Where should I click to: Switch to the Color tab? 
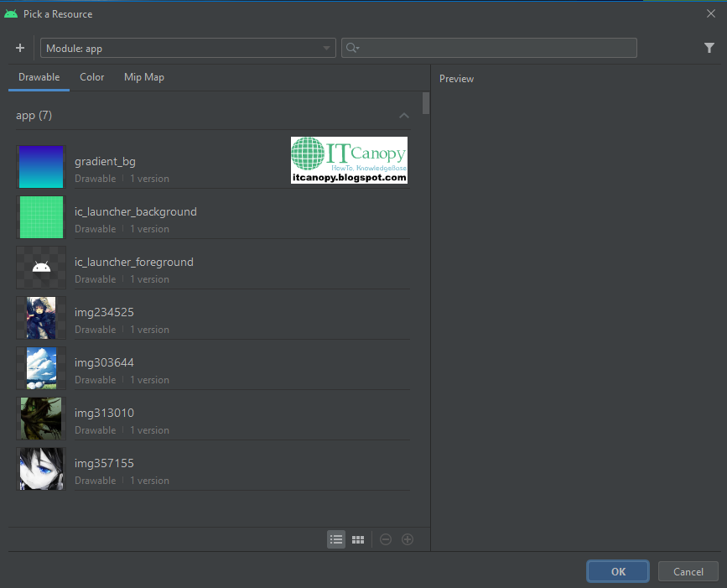click(91, 77)
